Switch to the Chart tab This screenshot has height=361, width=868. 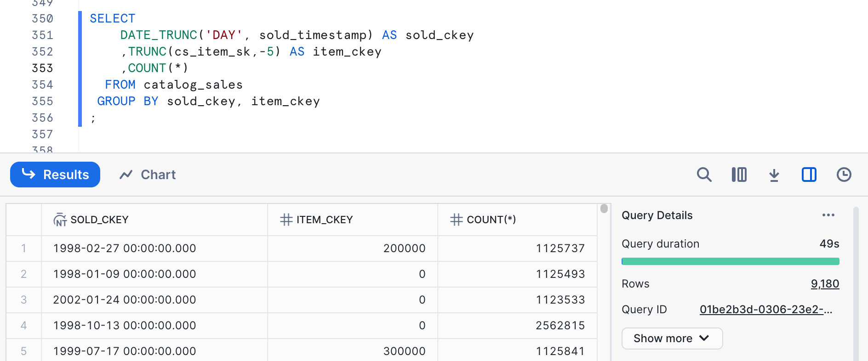[148, 175]
